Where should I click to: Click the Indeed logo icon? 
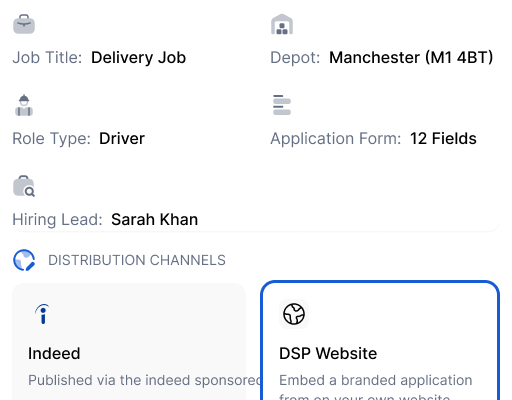(x=42, y=314)
